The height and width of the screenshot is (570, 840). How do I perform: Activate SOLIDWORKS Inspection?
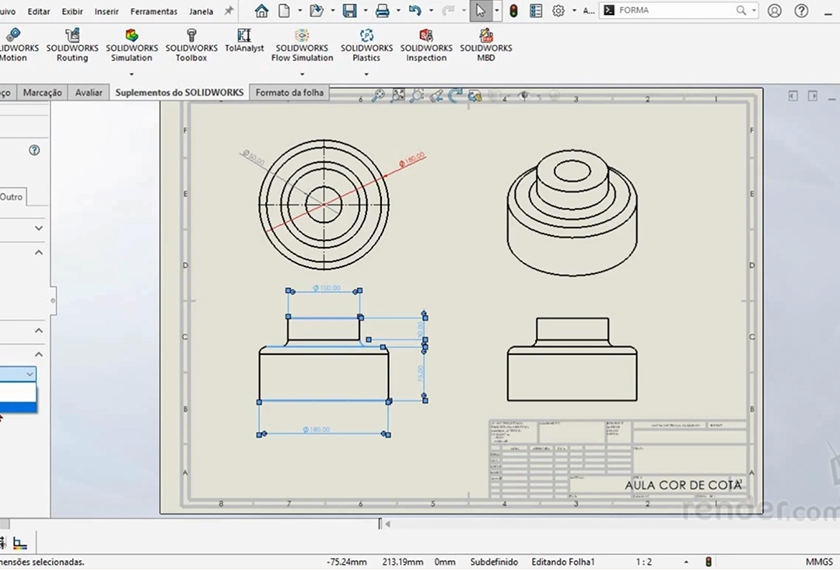(x=427, y=46)
